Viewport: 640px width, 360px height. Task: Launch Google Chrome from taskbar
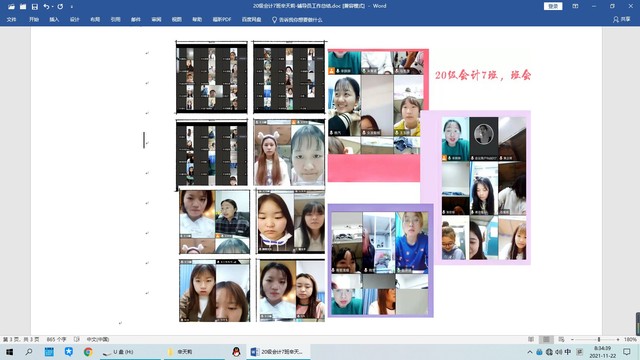pyautogui.click(x=88, y=352)
